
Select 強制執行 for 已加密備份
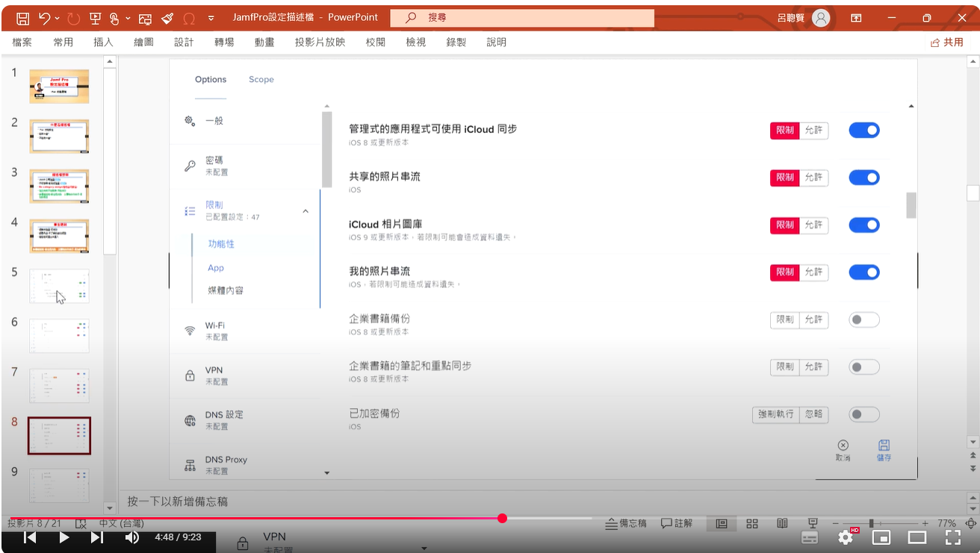(x=776, y=414)
